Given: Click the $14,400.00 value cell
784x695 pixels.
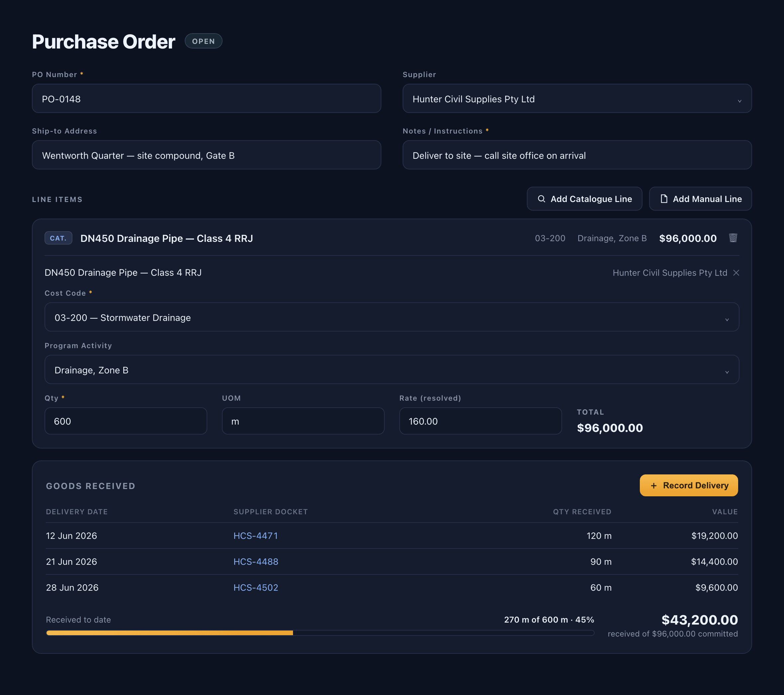Looking at the screenshot, I should [715, 561].
